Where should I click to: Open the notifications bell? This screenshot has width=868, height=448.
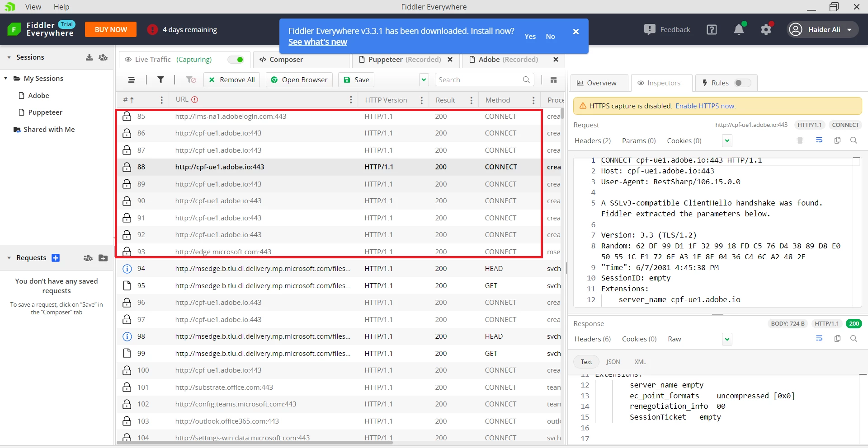point(739,30)
